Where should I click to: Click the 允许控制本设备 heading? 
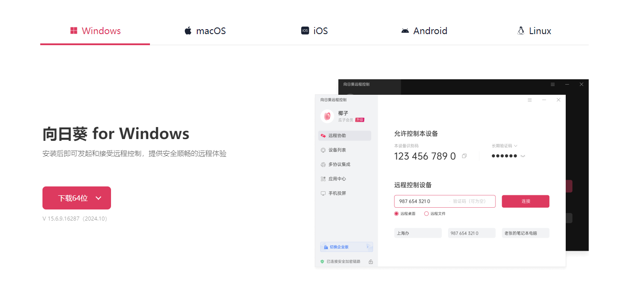tap(416, 133)
